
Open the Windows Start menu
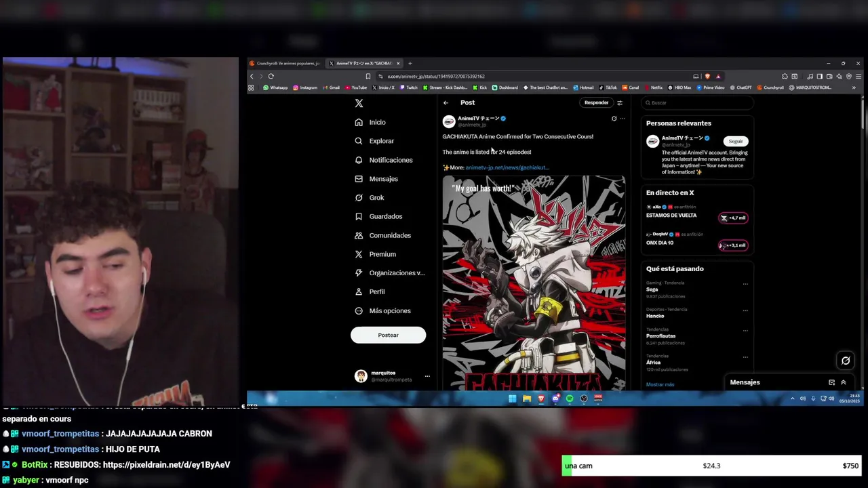(x=513, y=399)
